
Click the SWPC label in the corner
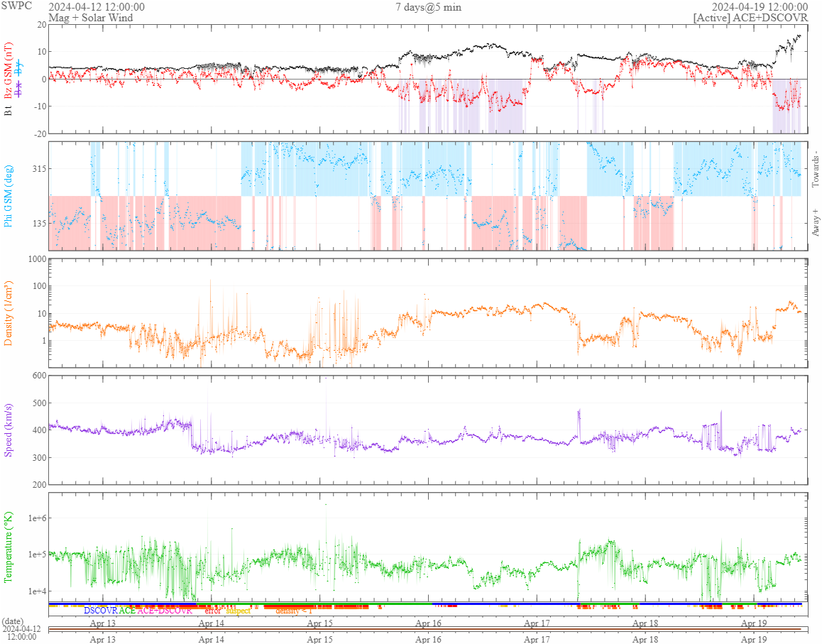[x=16, y=6]
